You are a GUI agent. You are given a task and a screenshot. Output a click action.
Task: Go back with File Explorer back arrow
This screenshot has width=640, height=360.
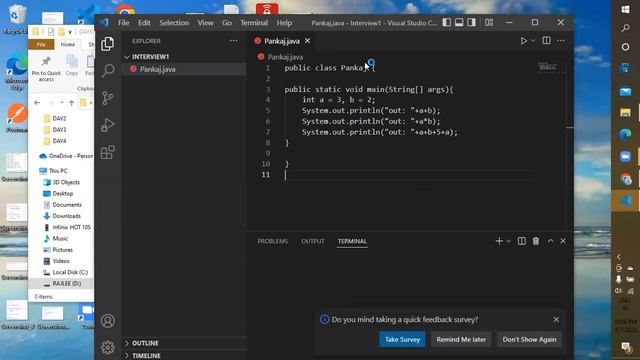(x=37, y=103)
